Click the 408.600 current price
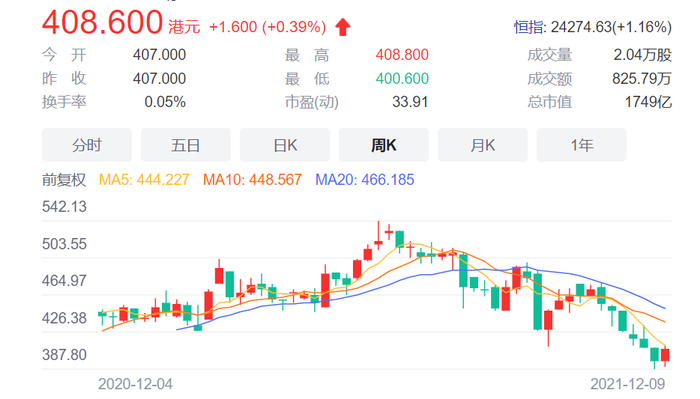 tap(102, 22)
